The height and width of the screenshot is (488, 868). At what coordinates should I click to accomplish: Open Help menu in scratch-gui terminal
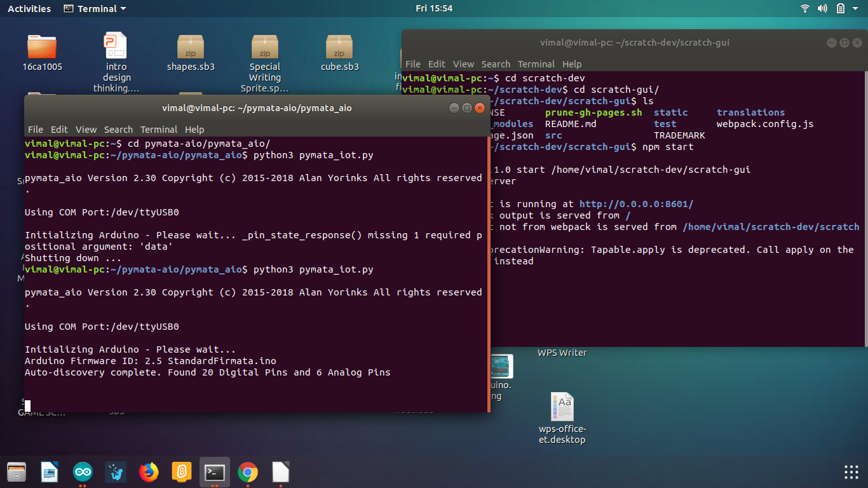click(x=572, y=64)
